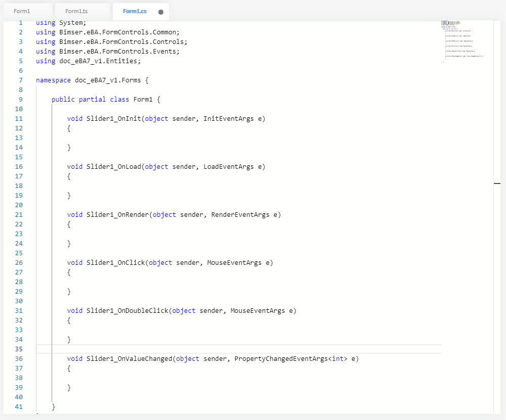
Task: Click Slider1_OnLoad method name
Action: pos(113,167)
